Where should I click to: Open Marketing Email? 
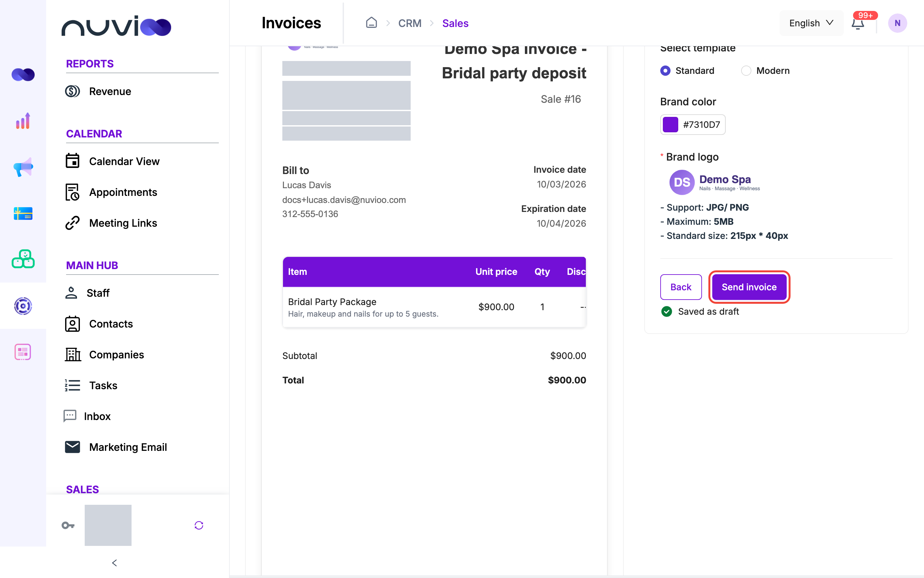coord(116,447)
